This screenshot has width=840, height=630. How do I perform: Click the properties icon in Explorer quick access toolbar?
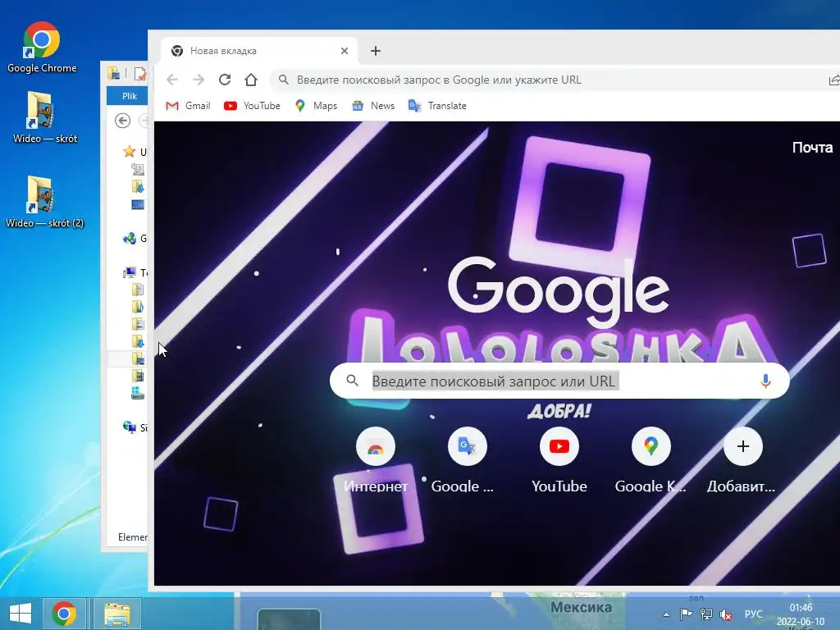click(x=139, y=73)
